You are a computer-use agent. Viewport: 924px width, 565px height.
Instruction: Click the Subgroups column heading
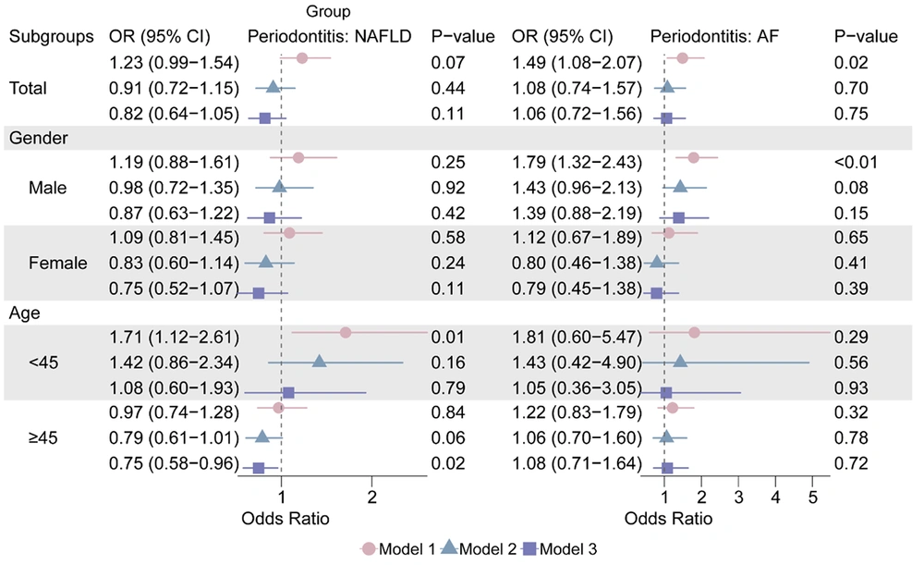point(52,38)
